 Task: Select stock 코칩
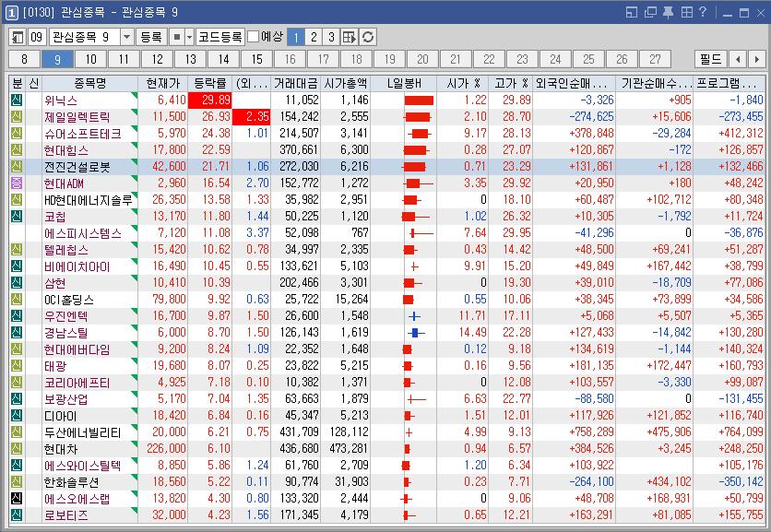(x=54, y=217)
